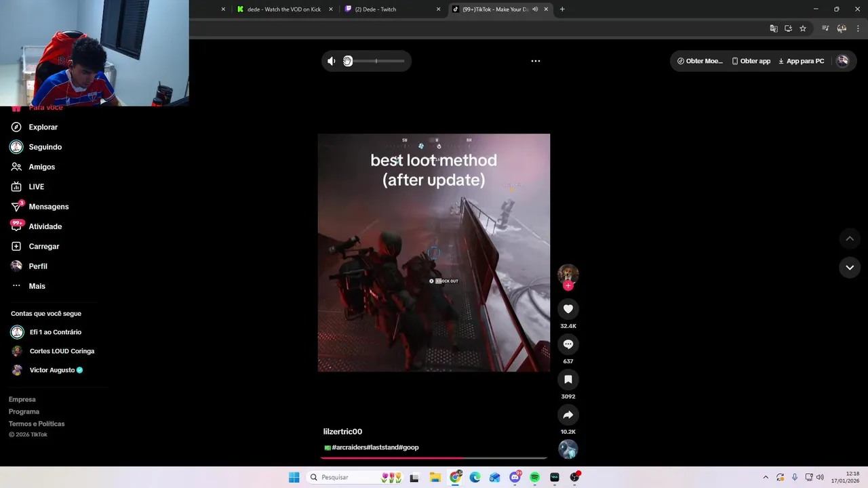Open Seguindo in the sidebar

click(45, 147)
